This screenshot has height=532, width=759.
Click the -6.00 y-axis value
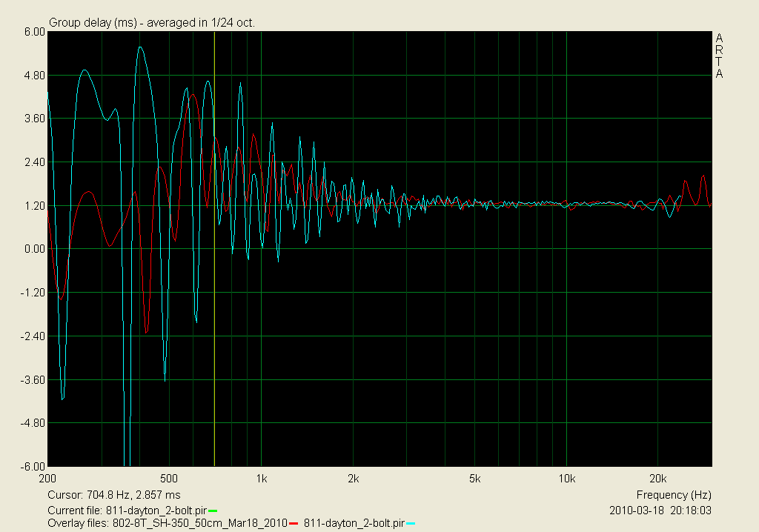point(33,467)
